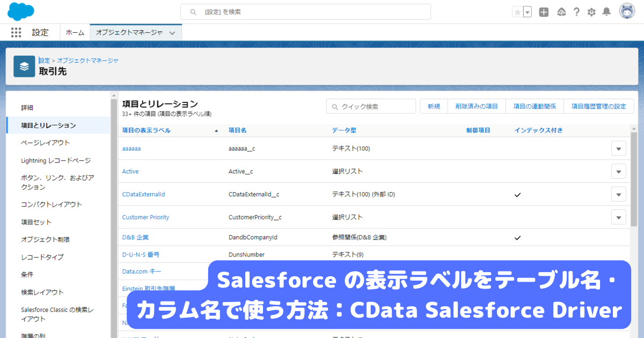Open the user avatar profile menu
This screenshot has height=338, width=644.
(x=627, y=11)
